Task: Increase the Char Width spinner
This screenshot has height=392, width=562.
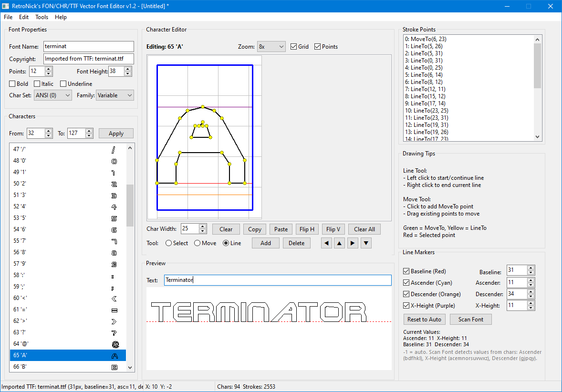Action: [x=202, y=227]
